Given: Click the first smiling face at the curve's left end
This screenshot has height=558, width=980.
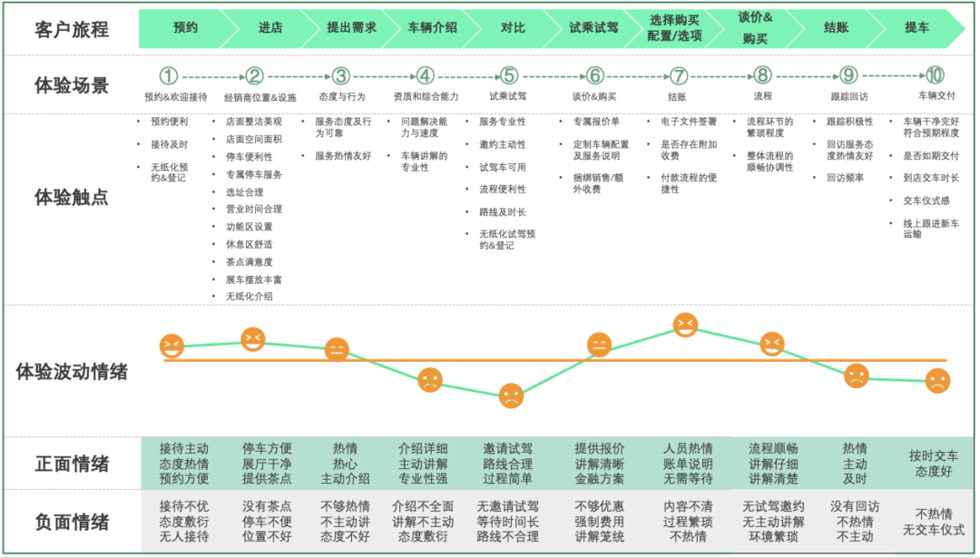Looking at the screenshot, I should (x=171, y=346).
